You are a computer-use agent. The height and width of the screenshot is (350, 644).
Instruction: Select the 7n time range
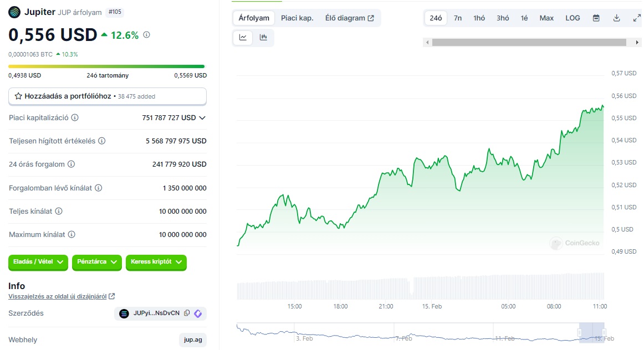point(458,18)
